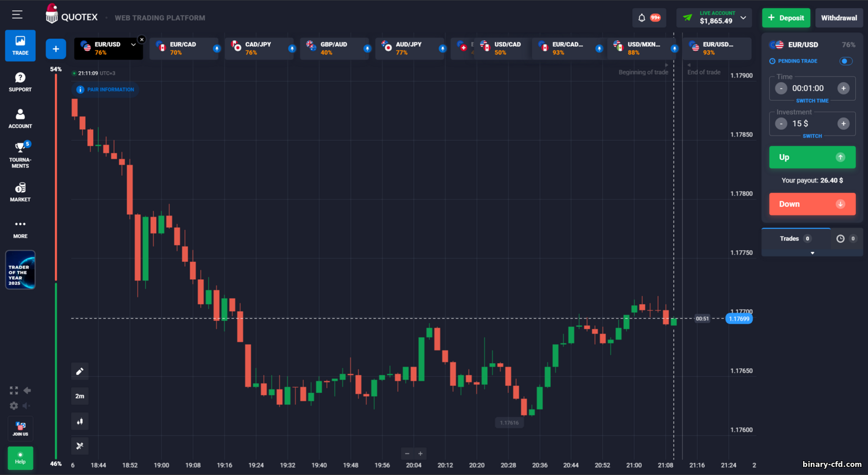Click the Withdrawal button
Viewport: 868px width, 475px height.
[x=838, y=18]
